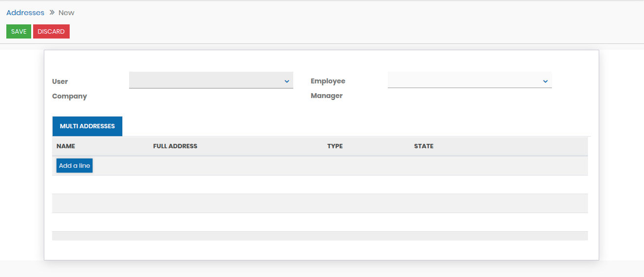Click the Manager field label
This screenshot has width=644, height=277.
point(326,96)
